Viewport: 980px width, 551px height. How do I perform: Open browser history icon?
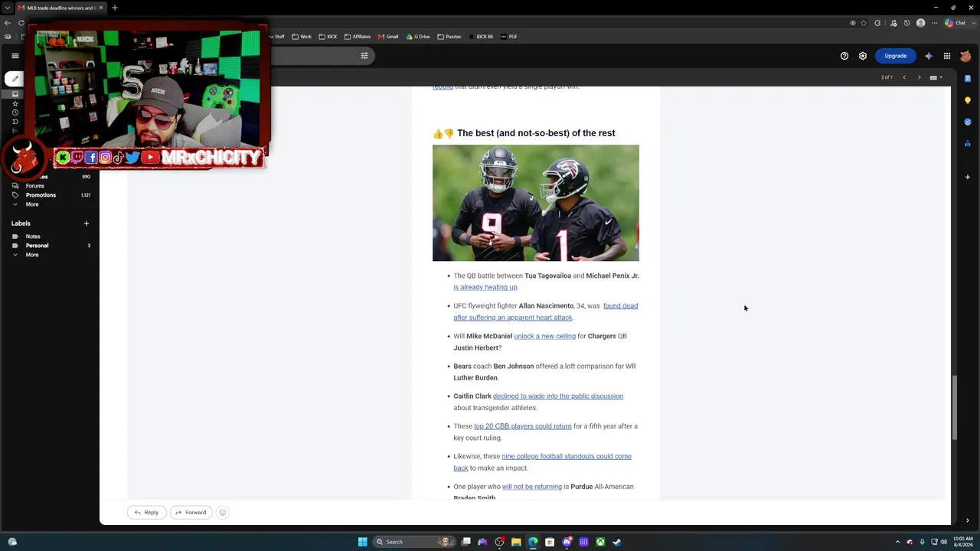pyautogui.click(x=908, y=23)
